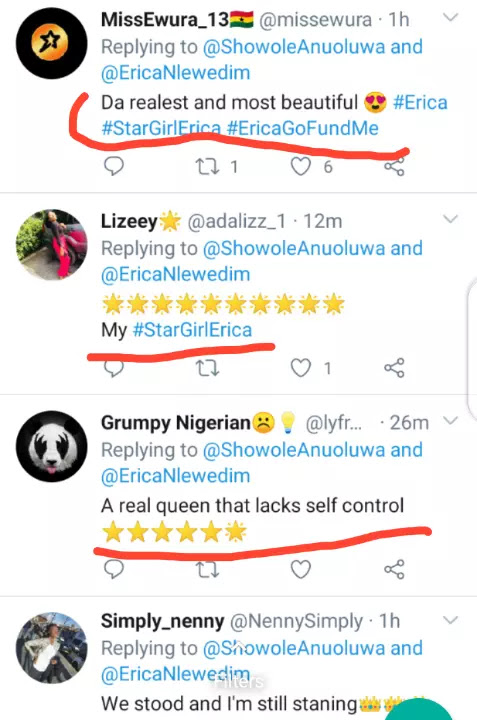View Grumpy Nigerian's panda profile picture

click(x=51, y=446)
